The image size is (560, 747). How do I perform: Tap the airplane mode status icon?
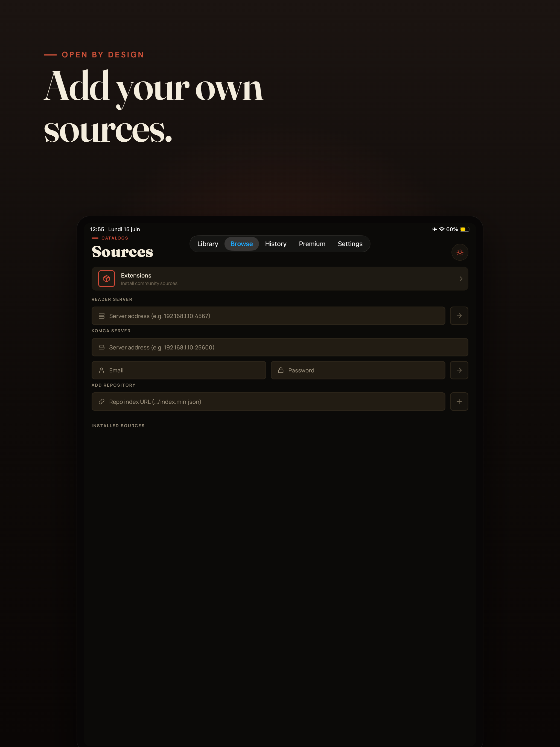click(435, 229)
